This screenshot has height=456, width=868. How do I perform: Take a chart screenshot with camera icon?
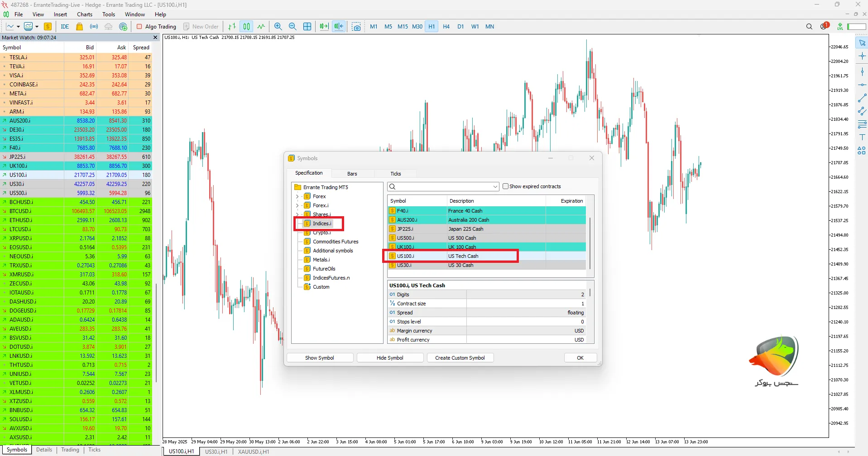point(356,27)
